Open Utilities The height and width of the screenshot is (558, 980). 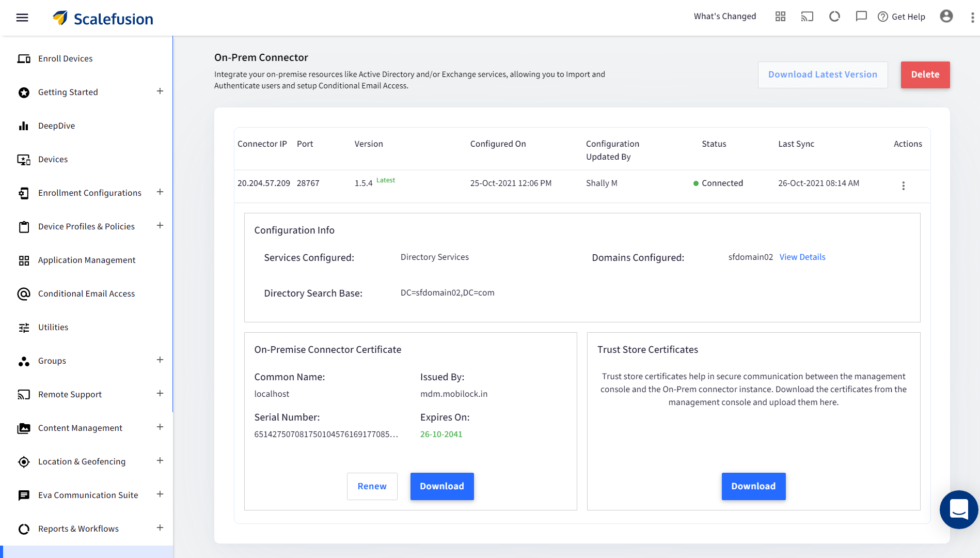[53, 328]
